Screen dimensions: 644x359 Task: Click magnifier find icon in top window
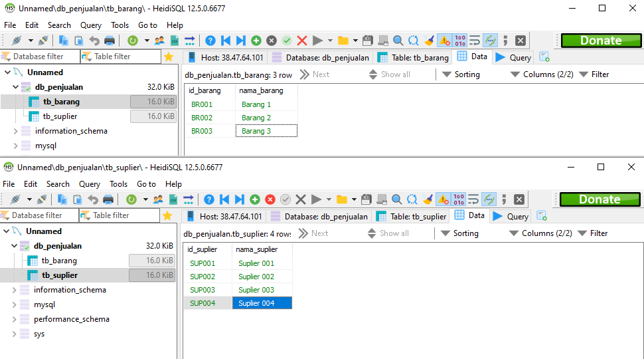click(398, 41)
